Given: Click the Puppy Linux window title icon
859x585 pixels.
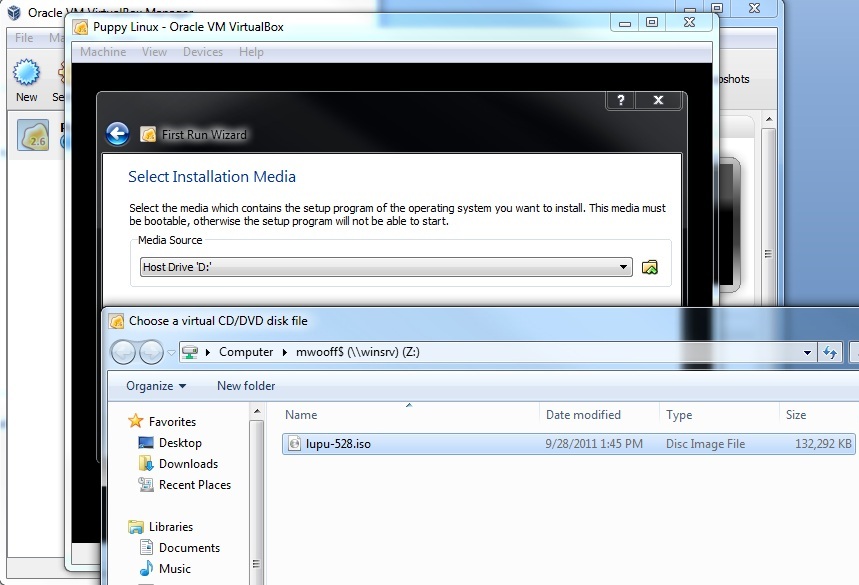Looking at the screenshot, I should (x=81, y=27).
